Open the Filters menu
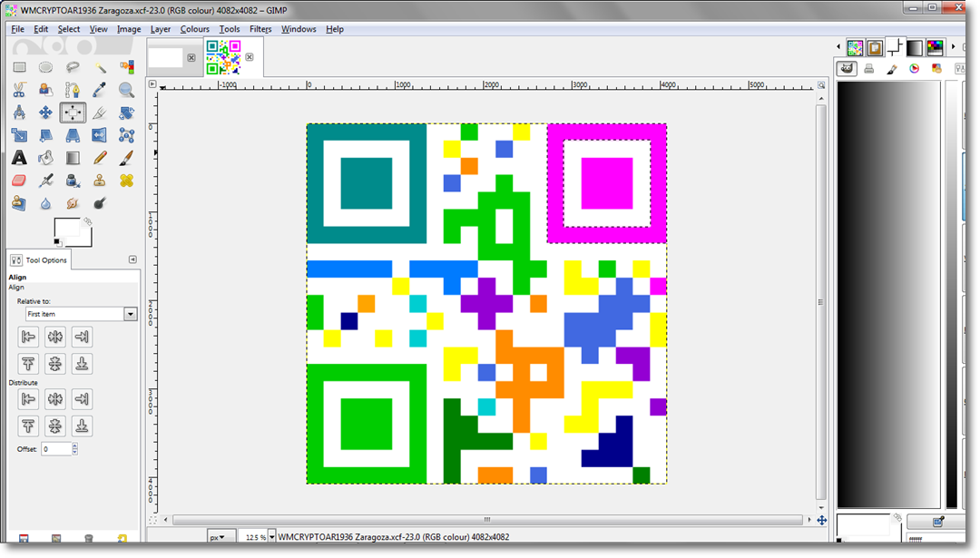The image size is (980, 558). point(260,29)
